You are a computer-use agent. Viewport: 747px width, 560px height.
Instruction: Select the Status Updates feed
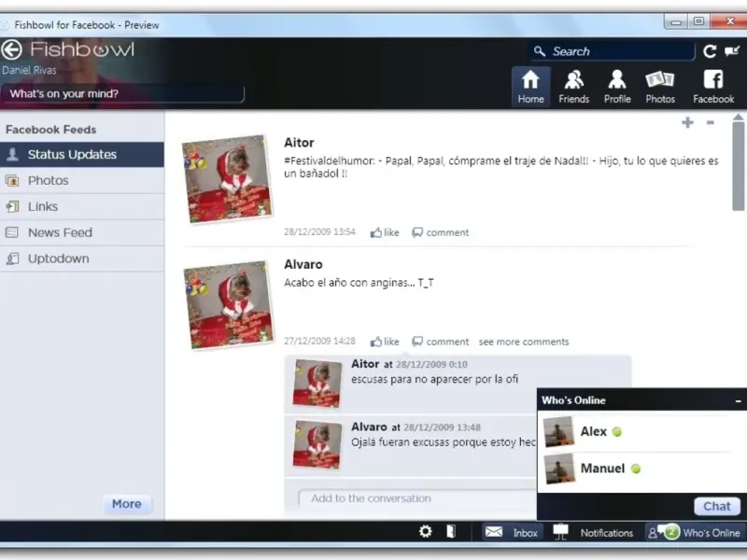82,154
